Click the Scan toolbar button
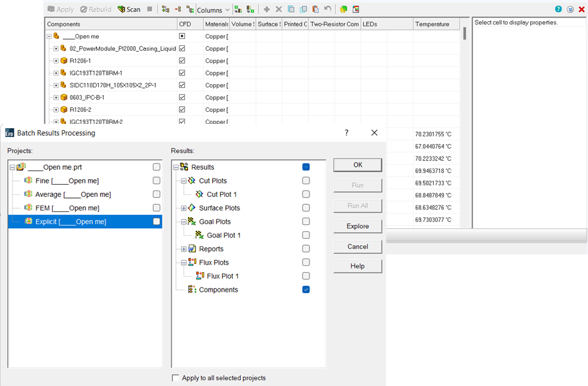This screenshot has width=588, height=386. pos(129,9)
